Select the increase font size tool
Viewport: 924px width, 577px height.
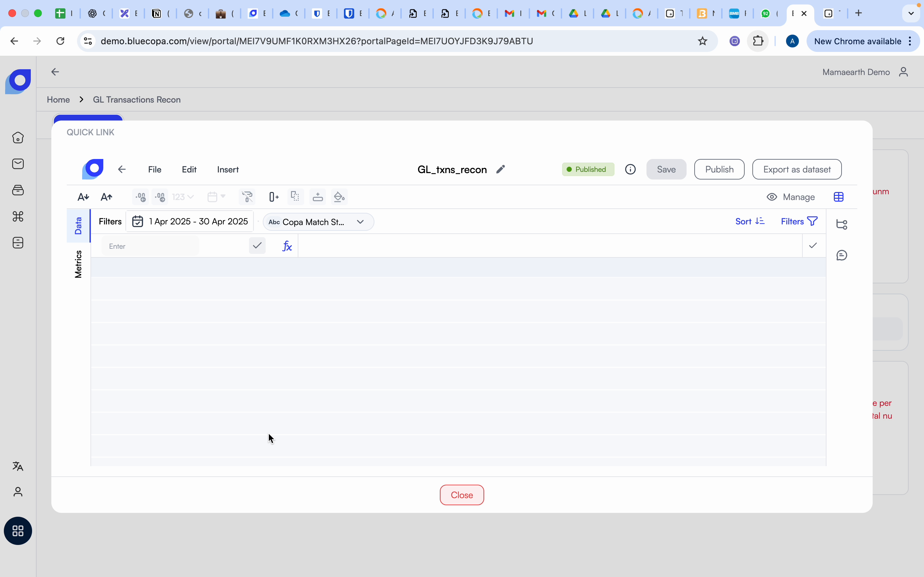pyautogui.click(x=107, y=197)
